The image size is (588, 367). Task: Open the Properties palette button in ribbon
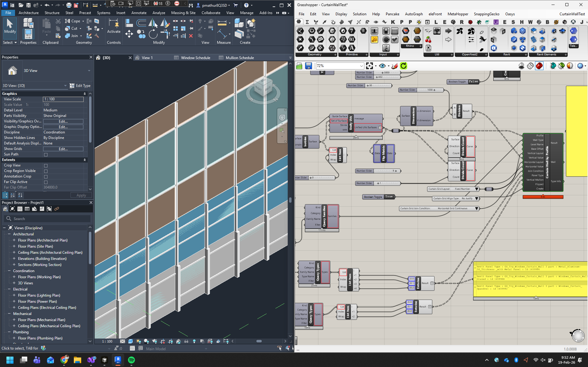[28, 34]
